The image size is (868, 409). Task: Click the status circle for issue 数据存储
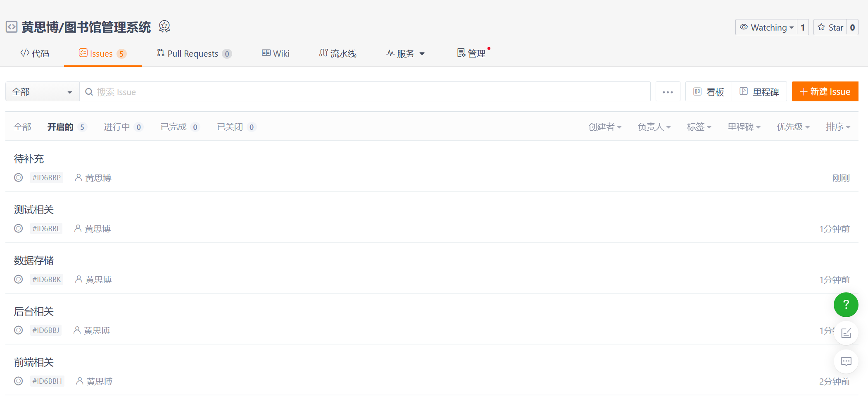(x=19, y=279)
